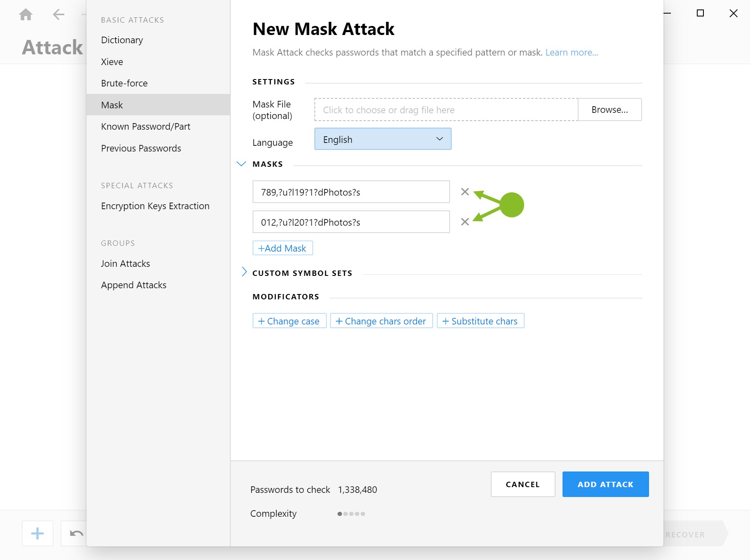The height and width of the screenshot is (560, 750).
Task: Expand the CUSTOM SYMBOL SETS section
Action: (244, 272)
